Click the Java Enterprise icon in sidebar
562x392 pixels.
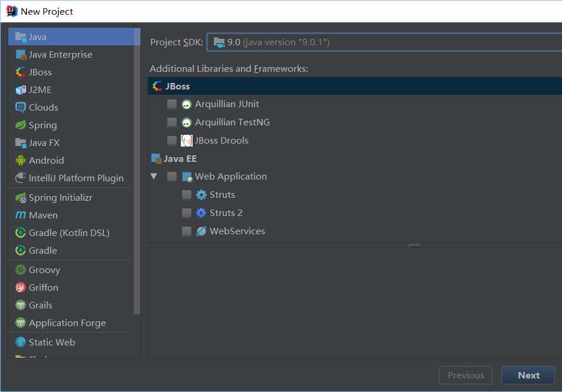21,55
